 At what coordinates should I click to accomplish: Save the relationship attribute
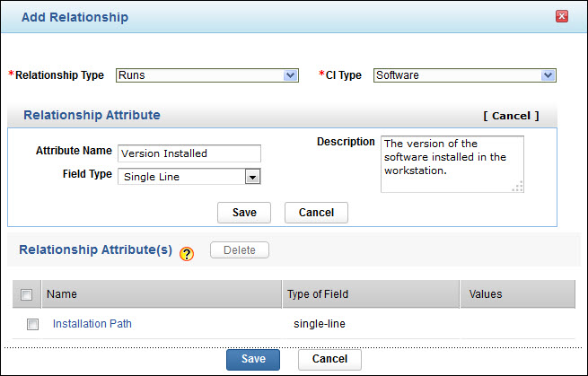(x=244, y=213)
